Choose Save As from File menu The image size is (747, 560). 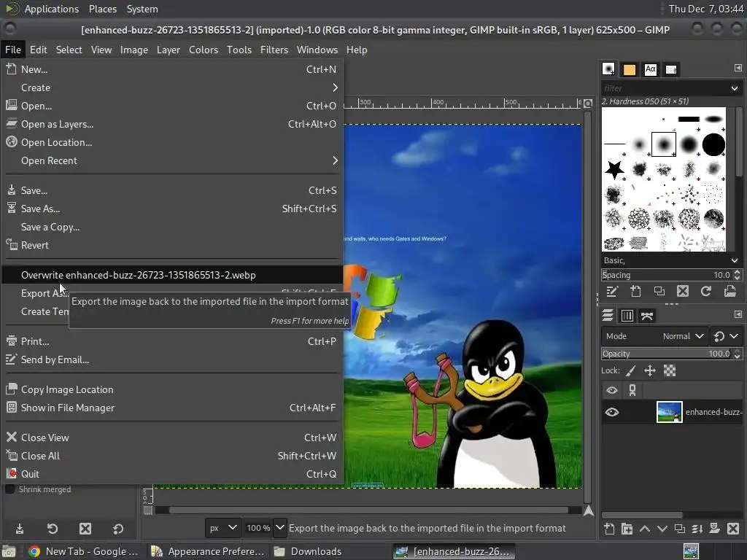(171, 209)
